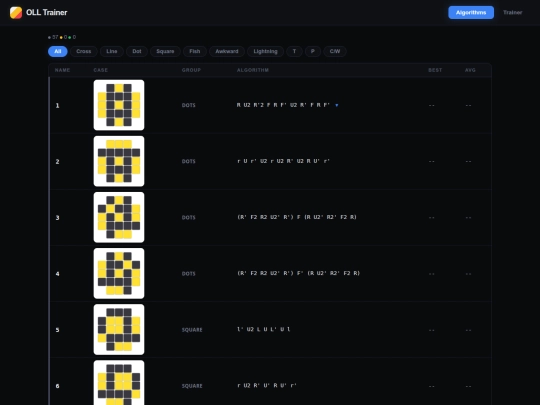Click the case name number 2

click(58, 162)
